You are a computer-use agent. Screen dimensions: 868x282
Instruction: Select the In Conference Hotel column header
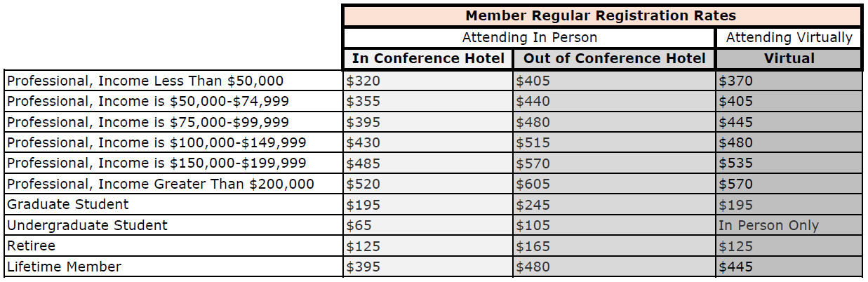[428, 58]
